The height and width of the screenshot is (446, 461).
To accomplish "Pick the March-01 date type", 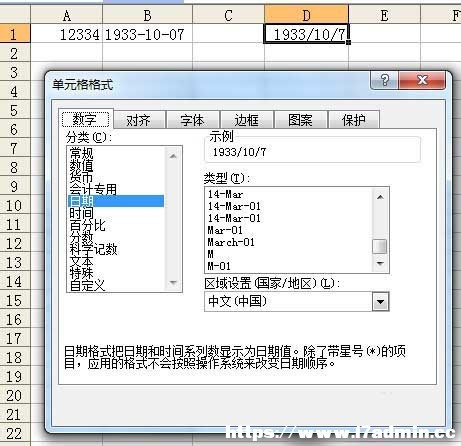I will 231,242.
